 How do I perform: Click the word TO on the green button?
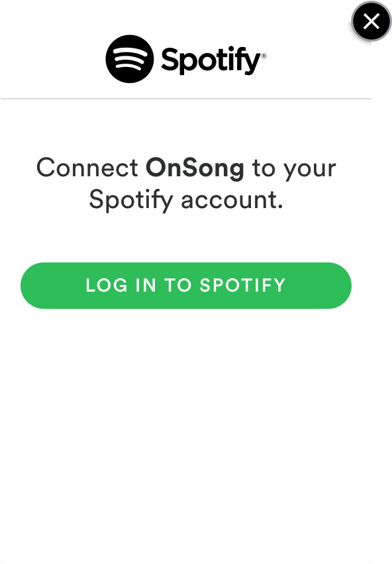178,285
